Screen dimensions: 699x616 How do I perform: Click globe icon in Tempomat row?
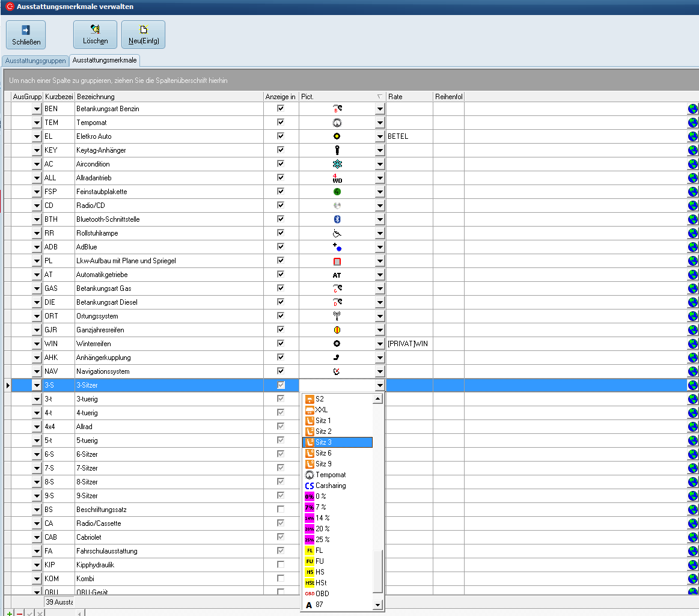pyautogui.click(x=692, y=123)
